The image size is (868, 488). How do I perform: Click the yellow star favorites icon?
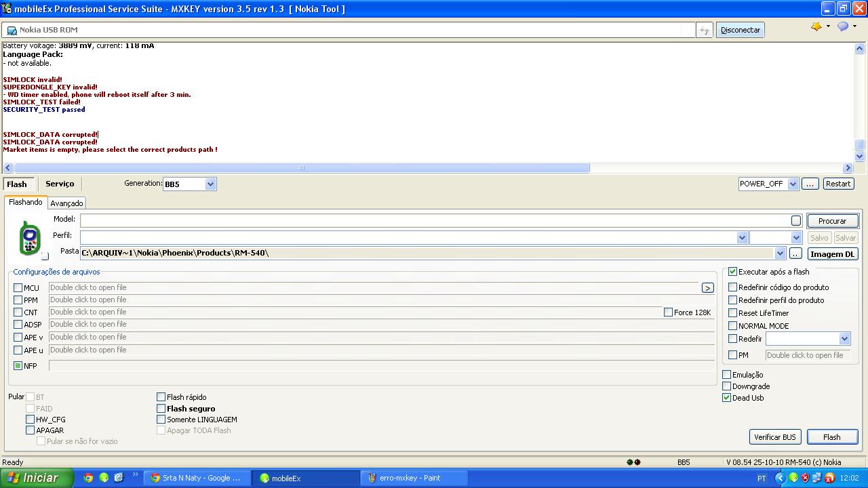(816, 26)
